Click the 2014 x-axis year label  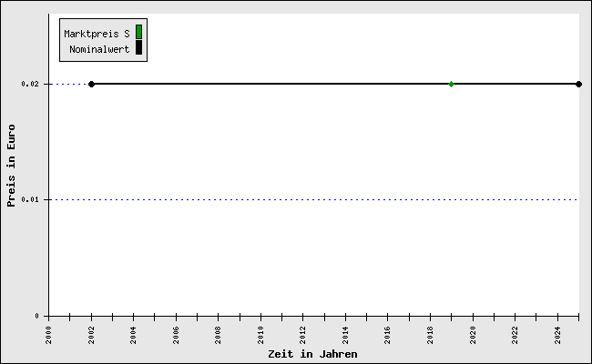coord(345,335)
